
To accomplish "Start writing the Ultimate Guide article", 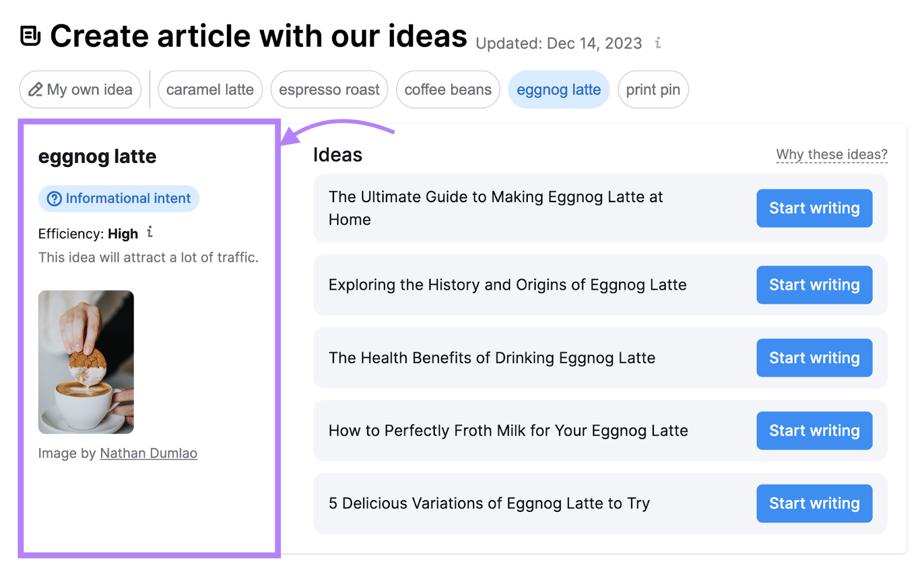I will coord(814,208).
